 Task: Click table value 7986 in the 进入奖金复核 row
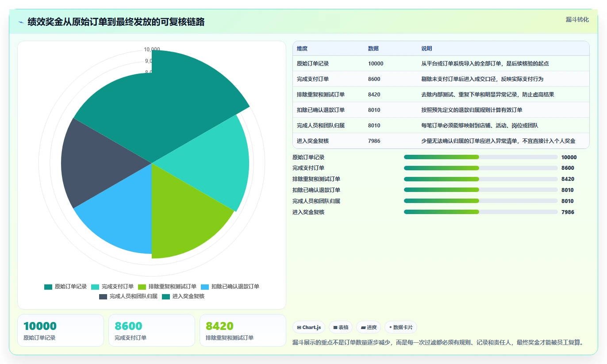[374, 141]
